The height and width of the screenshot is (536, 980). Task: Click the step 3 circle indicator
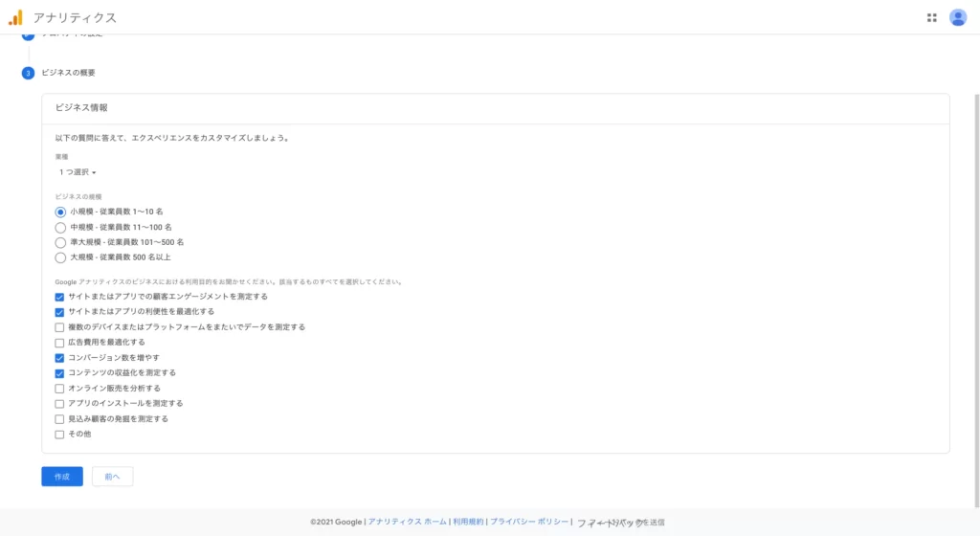click(28, 73)
